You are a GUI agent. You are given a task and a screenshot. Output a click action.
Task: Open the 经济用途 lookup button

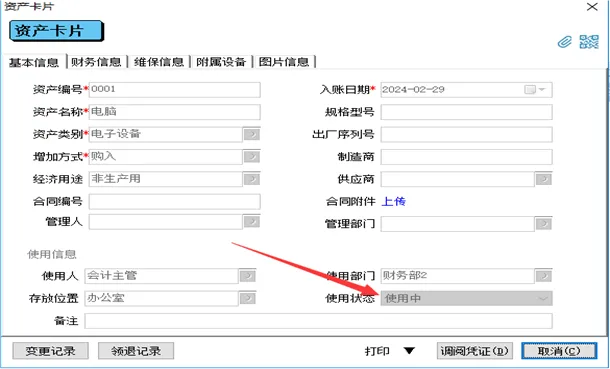tap(252, 179)
